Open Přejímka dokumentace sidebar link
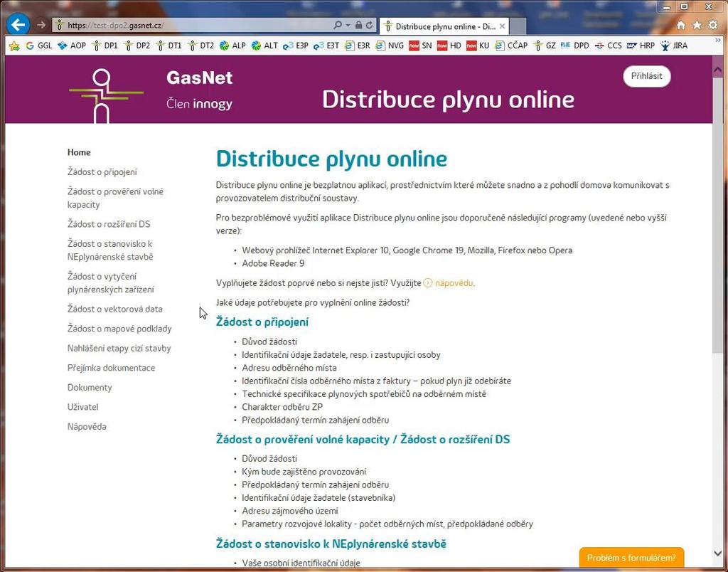This screenshot has height=572, width=728. (x=111, y=368)
